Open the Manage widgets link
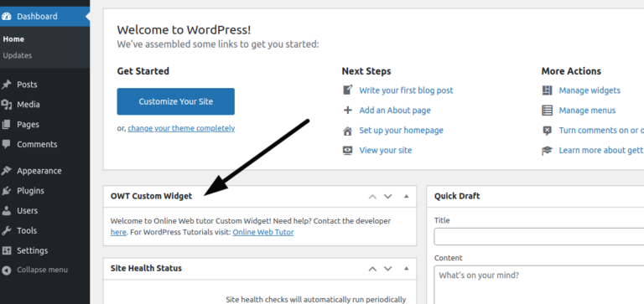 (x=589, y=90)
